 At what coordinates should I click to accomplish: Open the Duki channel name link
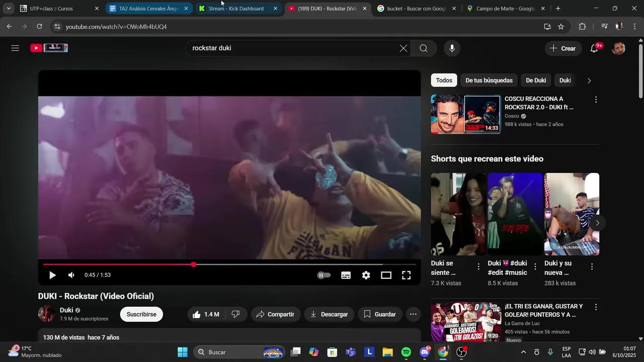point(66,310)
